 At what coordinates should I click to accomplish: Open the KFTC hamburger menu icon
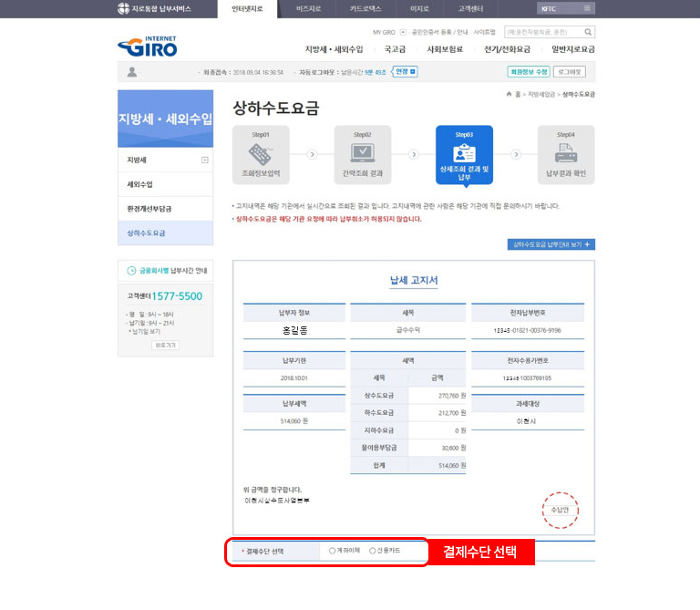[x=587, y=8]
